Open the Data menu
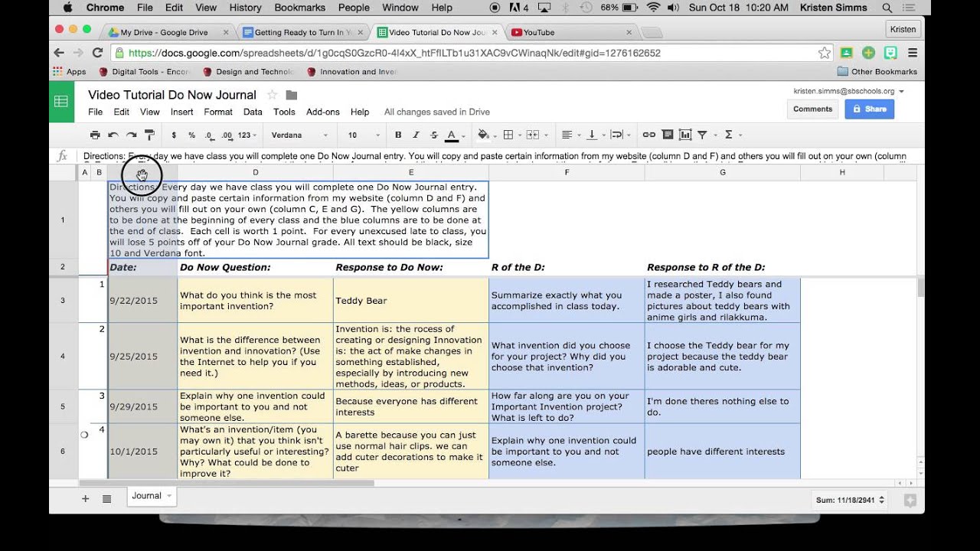Image resolution: width=980 pixels, height=551 pixels. click(253, 112)
